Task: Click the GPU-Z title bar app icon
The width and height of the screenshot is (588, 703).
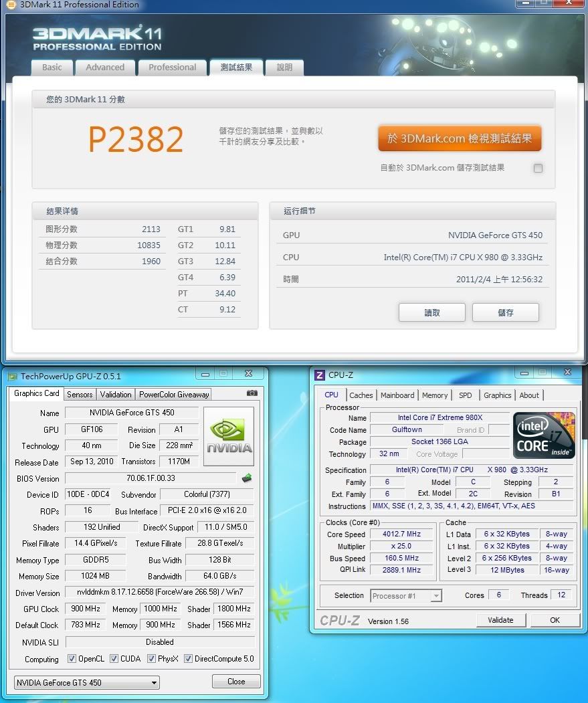Action: point(13,376)
